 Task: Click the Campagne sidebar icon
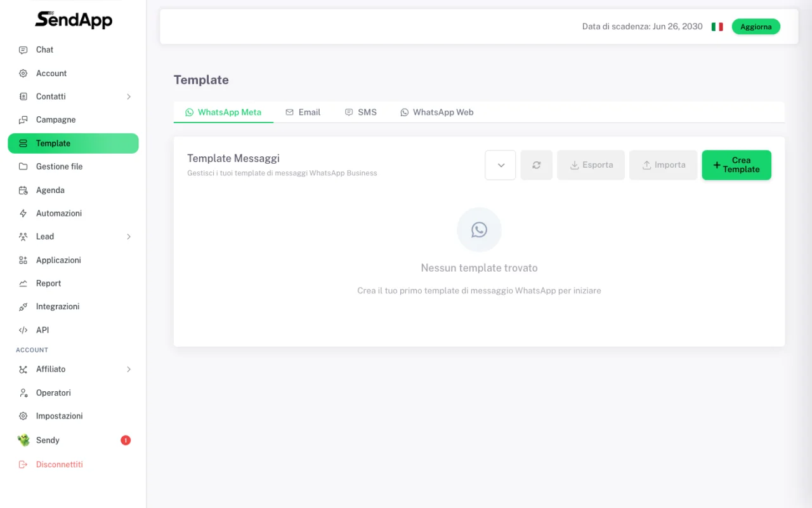23,120
